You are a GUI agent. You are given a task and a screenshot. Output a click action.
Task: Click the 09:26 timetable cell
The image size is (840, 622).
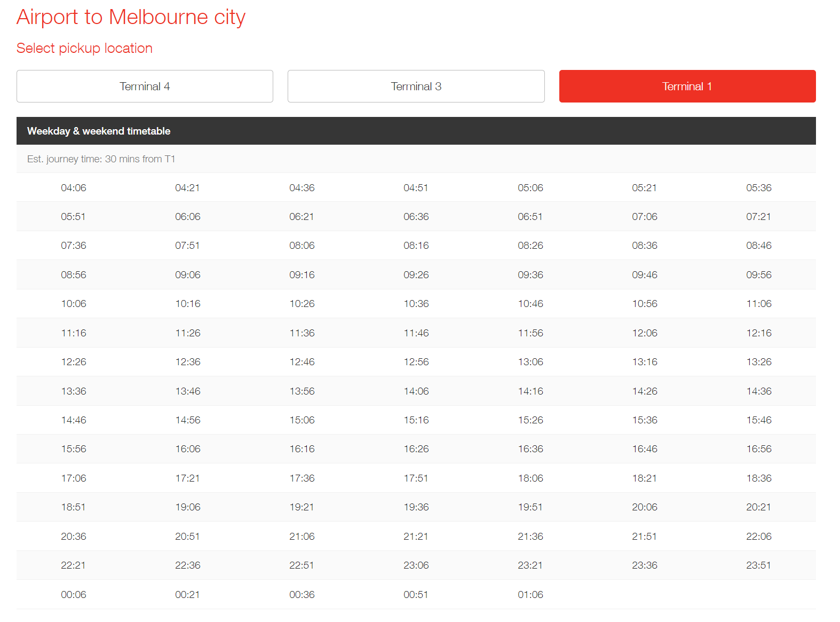click(x=416, y=275)
